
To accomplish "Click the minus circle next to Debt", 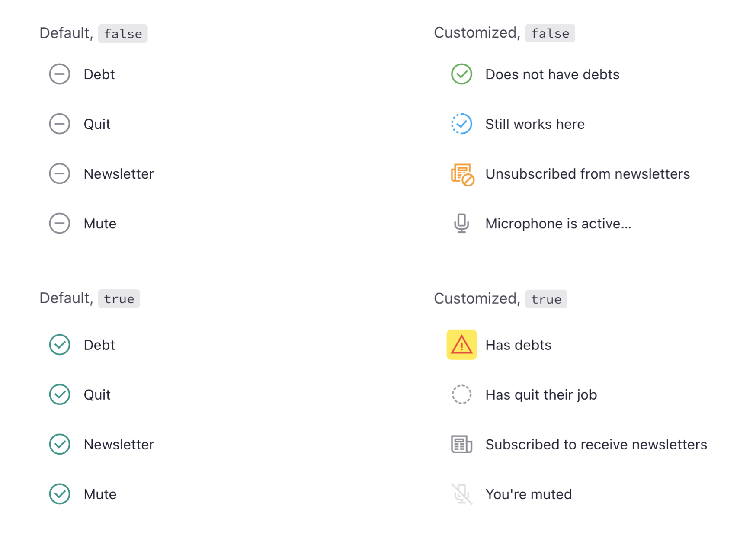I will click(60, 74).
